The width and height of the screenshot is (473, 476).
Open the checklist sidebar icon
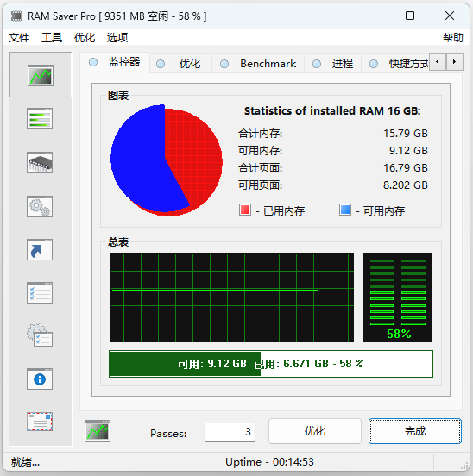pyautogui.click(x=40, y=292)
